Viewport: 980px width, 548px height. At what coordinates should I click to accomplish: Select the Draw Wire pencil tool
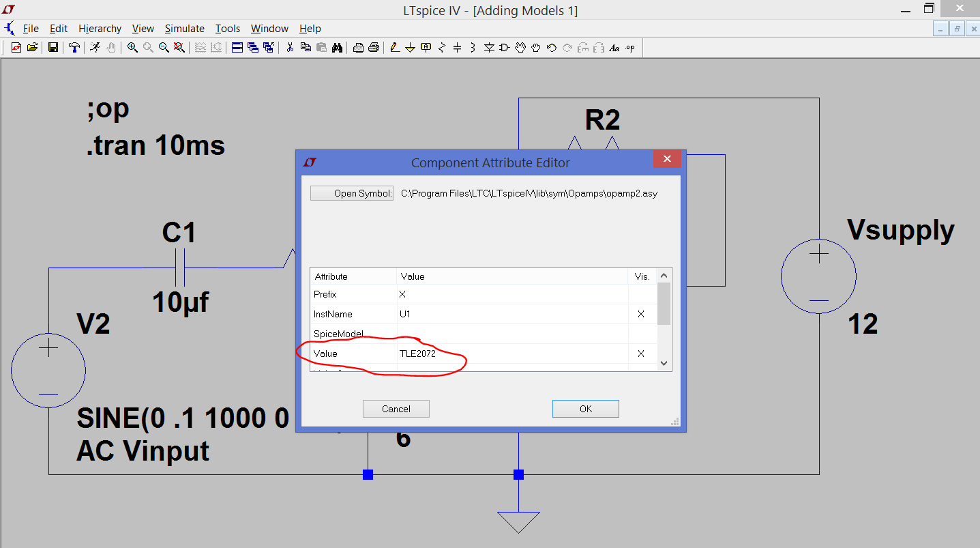tap(395, 48)
